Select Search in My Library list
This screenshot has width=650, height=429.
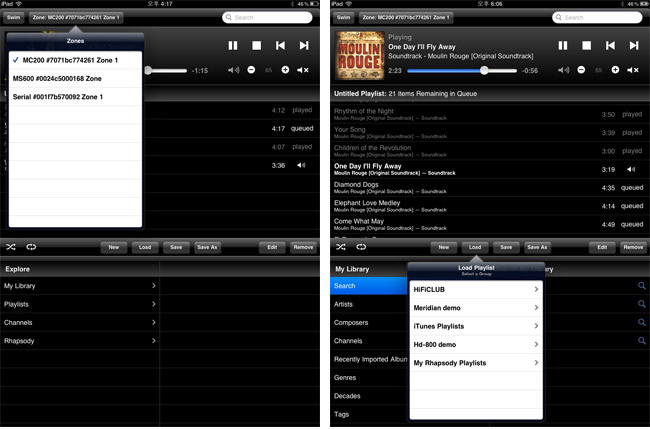click(369, 286)
